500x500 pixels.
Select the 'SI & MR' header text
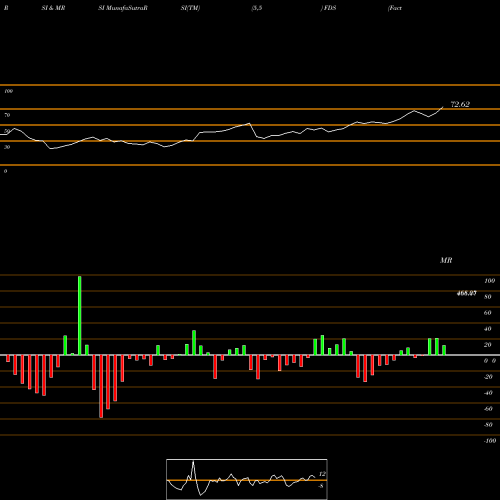(x=53, y=8)
